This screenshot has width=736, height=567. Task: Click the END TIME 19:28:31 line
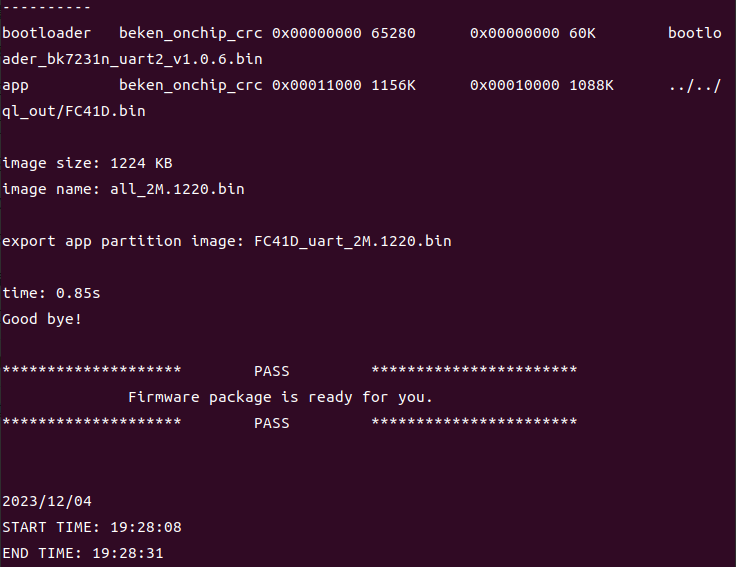[83, 553]
